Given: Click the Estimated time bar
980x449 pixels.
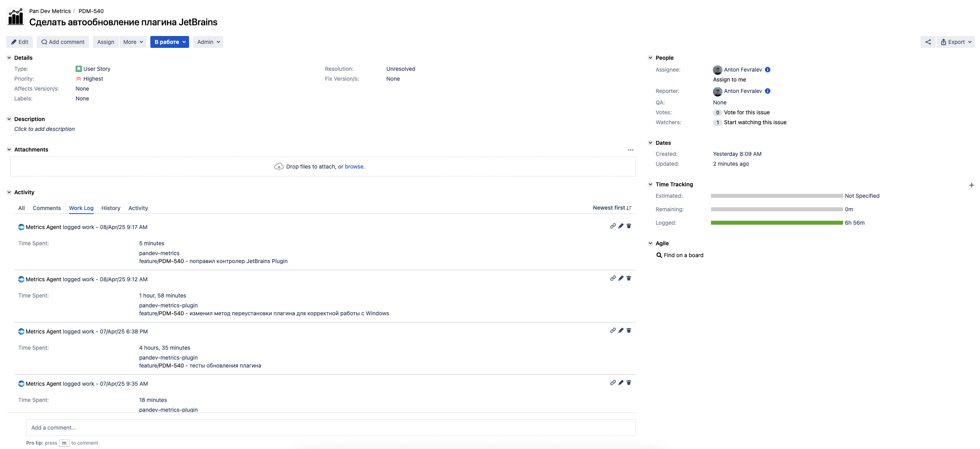Looking at the screenshot, I should coord(777,196).
